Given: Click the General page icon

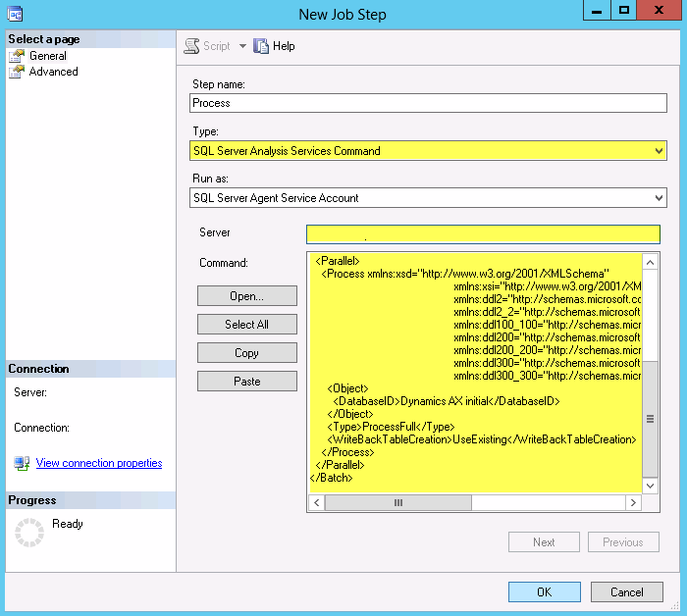Looking at the screenshot, I should click(x=17, y=56).
